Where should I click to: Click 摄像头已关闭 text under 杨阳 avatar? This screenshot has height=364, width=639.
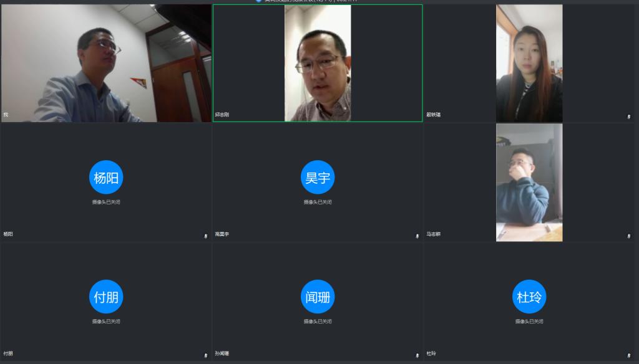point(106,202)
